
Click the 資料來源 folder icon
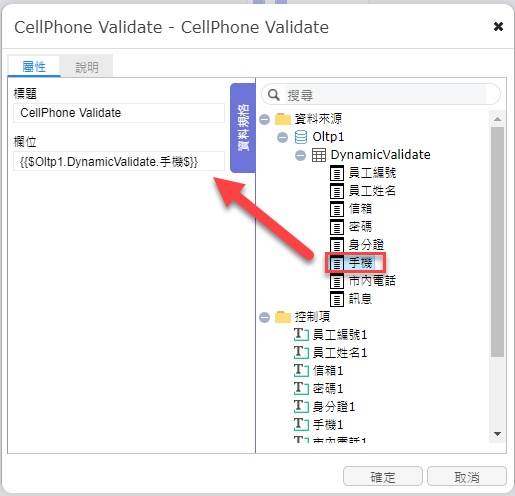pyautogui.click(x=283, y=119)
